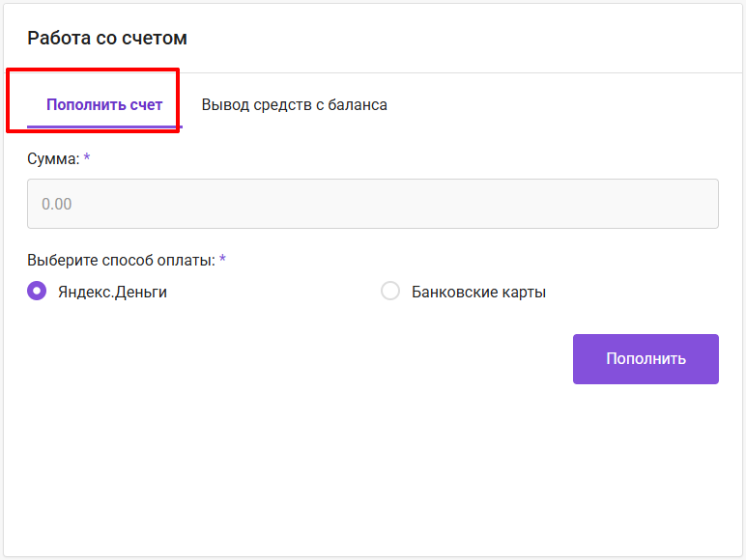This screenshot has height=560, width=746.
Task: Click the Выберите способ оплаты label
Action: [121, 260]
